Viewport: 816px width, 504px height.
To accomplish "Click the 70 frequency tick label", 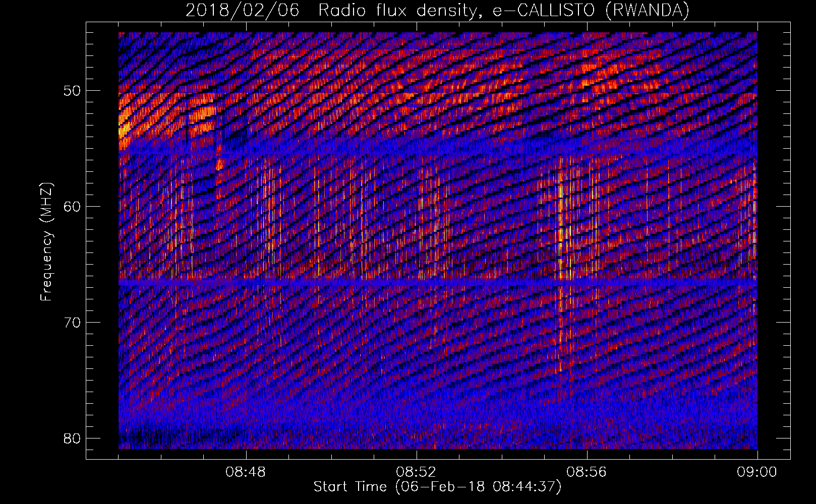I will 73,323.
